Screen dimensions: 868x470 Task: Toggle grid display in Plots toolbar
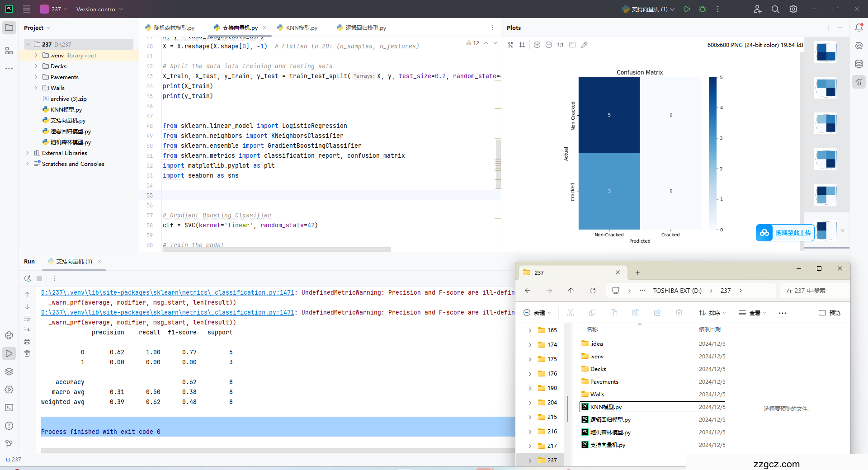(x=522, y=45)
